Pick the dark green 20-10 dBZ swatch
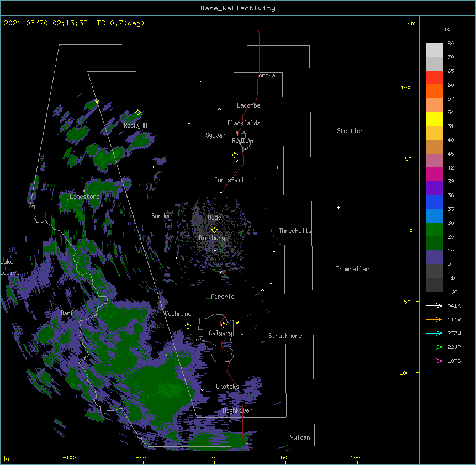This screenshot has width=476, height=465. pos(434,244)
